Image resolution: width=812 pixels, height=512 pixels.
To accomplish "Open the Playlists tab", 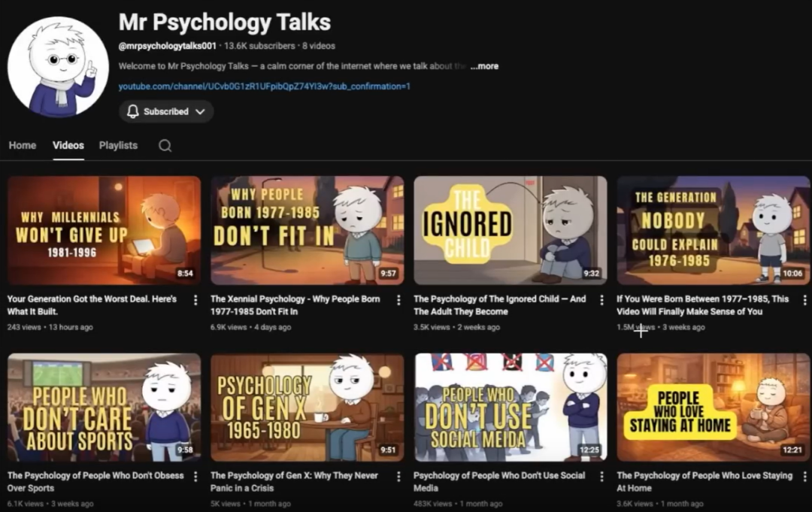I will tap(118, 145).
